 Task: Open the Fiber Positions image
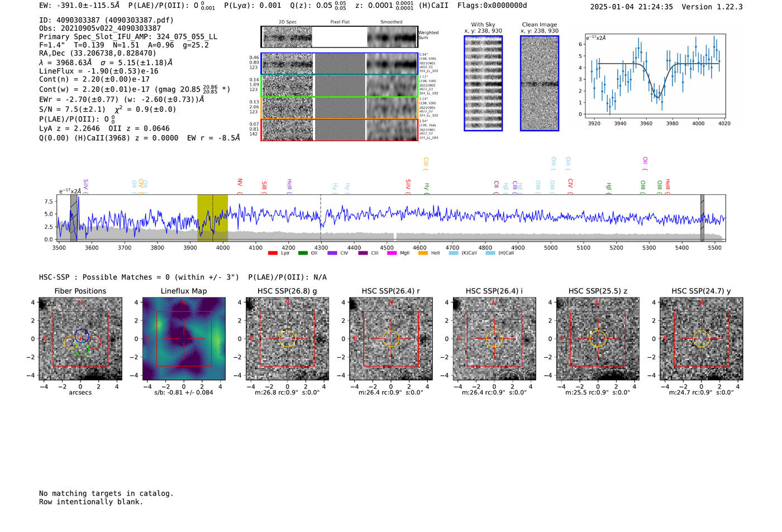tap(80, 339)
